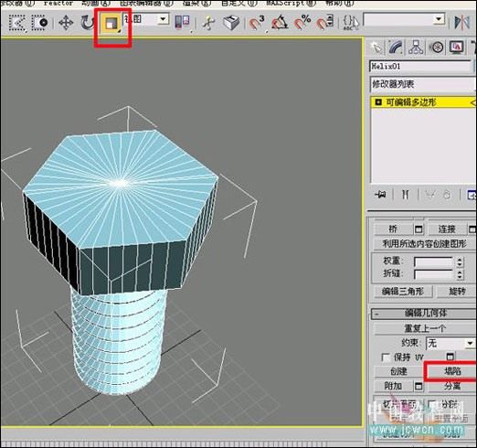Open the Create panel tab
This screenshot has height=448, width=477.
(x=376, y=48)
